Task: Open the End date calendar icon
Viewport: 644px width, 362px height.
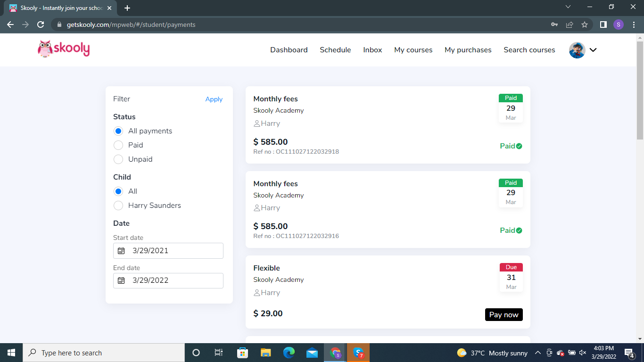Action: tap(121, 280)
